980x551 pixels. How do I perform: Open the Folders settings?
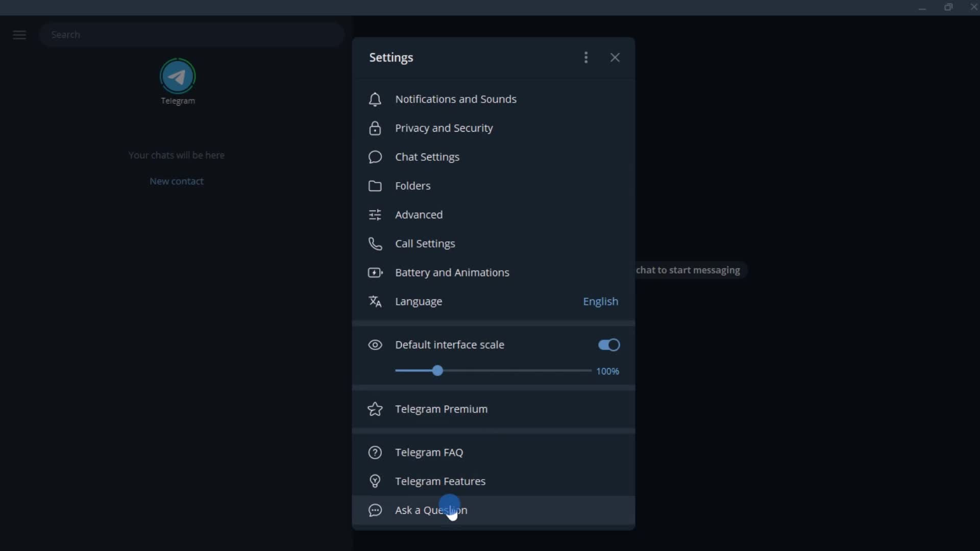click(x=494, y=186)
